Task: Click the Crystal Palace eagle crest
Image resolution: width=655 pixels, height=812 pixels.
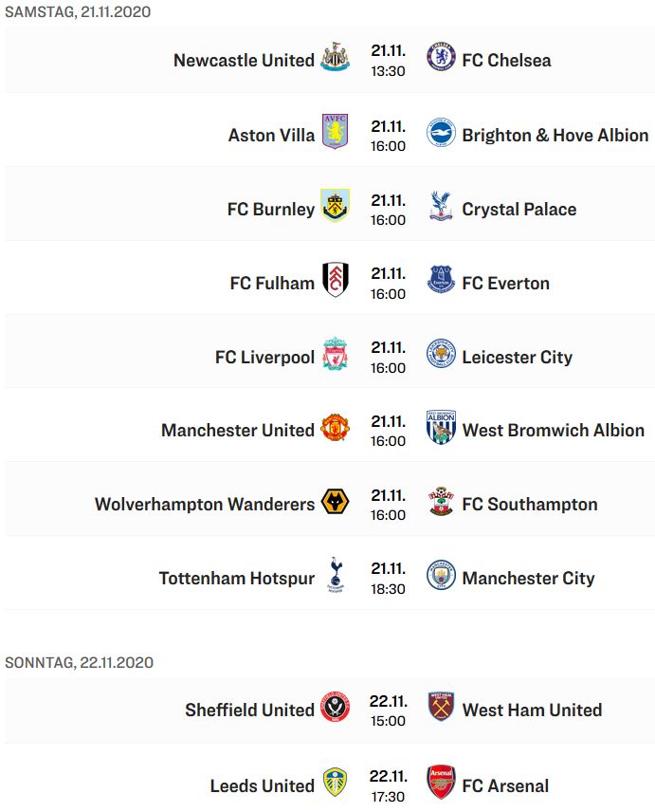Action: tap(441, 208)
